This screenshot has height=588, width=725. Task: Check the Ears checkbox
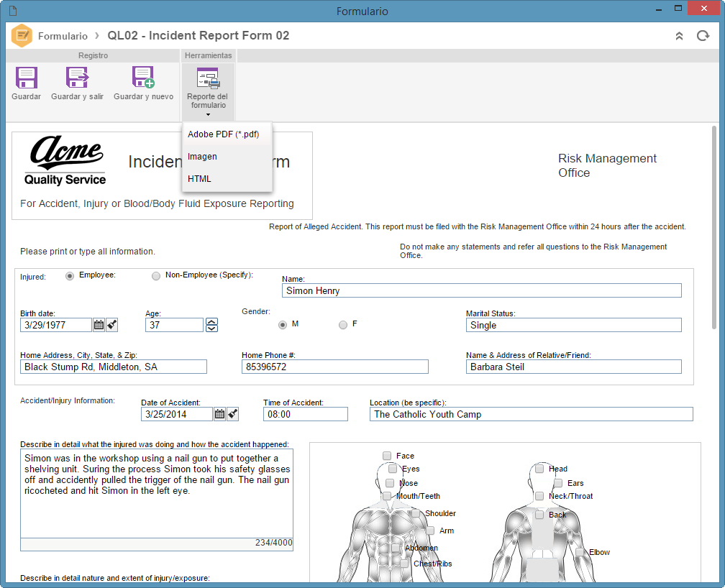558,483
